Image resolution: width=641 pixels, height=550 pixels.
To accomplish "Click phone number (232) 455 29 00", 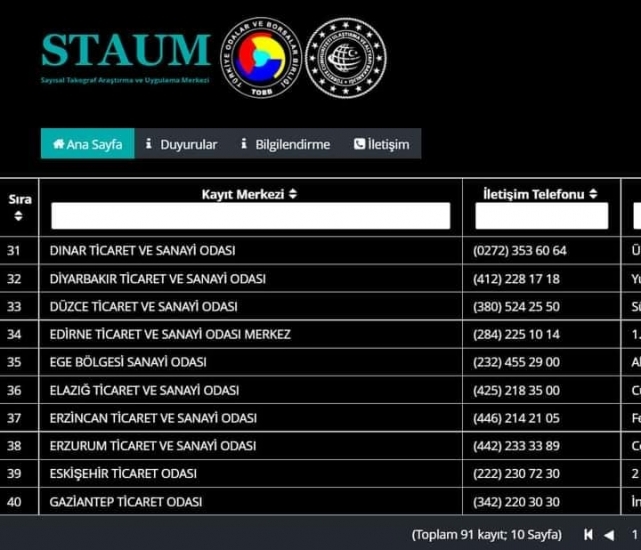I will (x=516, y=362).
